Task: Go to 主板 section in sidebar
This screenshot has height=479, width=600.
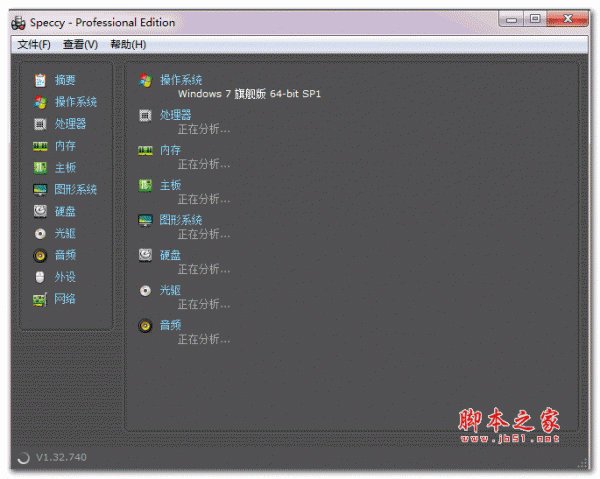Action: point(65,168)
